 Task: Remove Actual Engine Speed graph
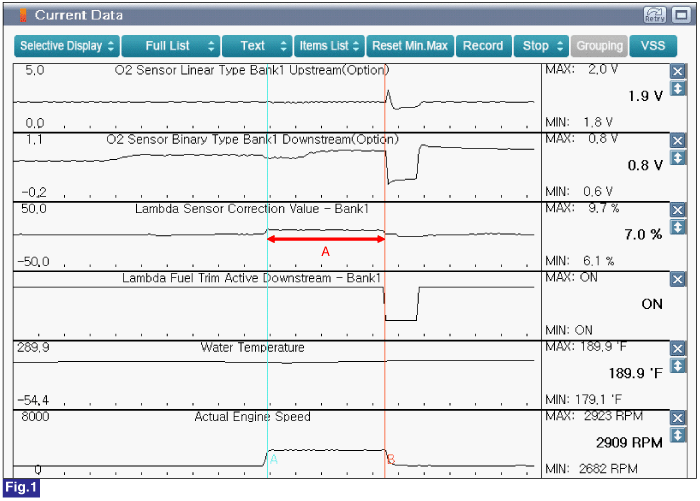677,418
